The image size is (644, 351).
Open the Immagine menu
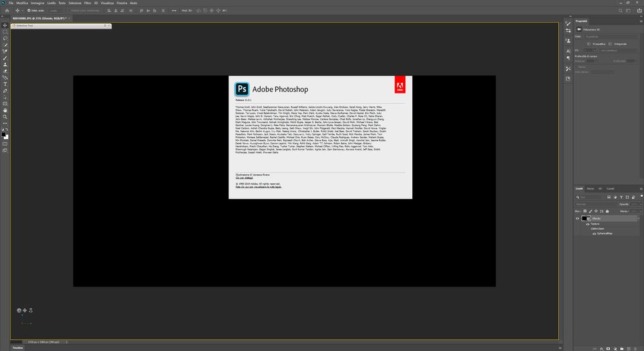click(x=37, y=3)
